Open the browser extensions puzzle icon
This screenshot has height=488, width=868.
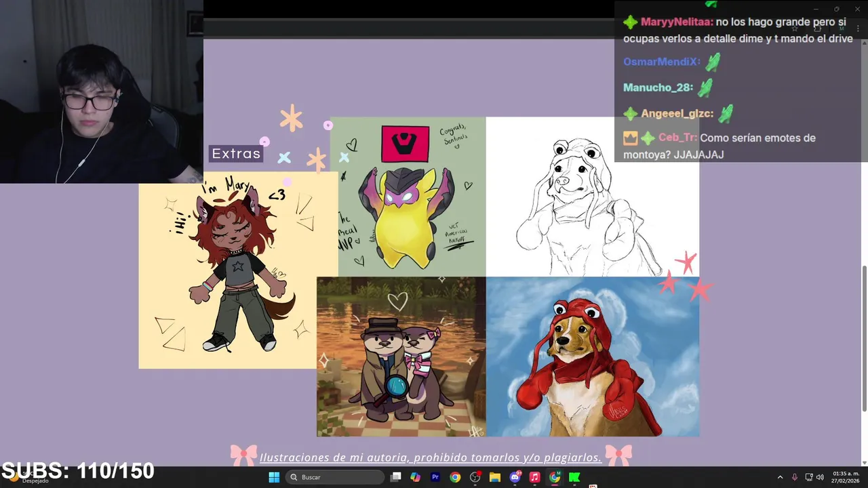[x=818, y=28]
